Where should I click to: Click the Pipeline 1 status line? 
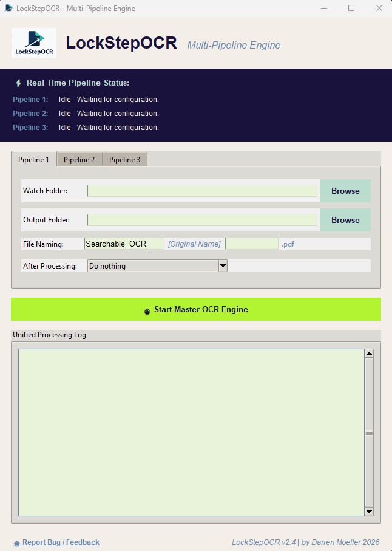coord(86,100)
